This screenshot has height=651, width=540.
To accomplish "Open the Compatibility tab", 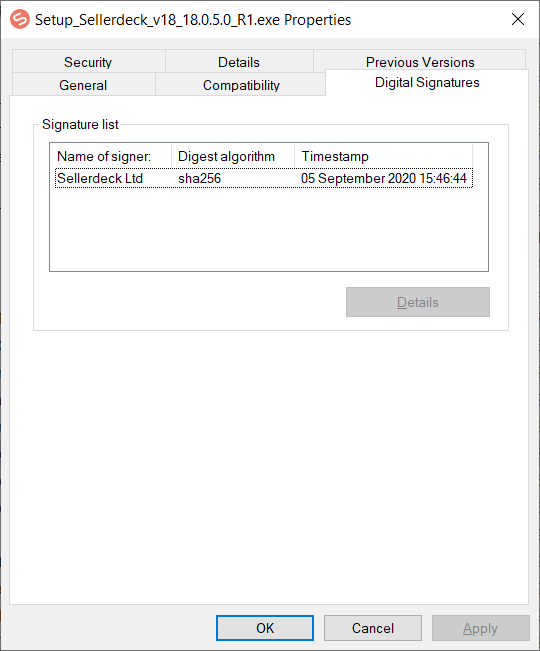I will [241, 85].
